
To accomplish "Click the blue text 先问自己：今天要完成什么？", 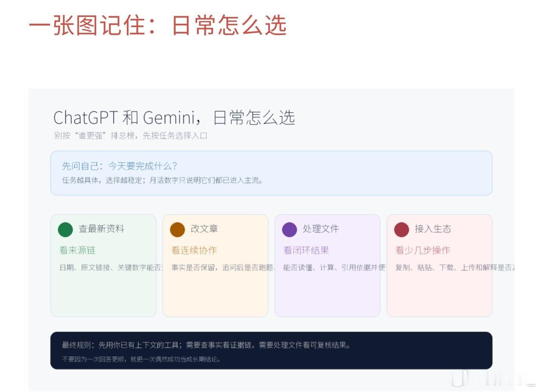I will coord(119,166).
